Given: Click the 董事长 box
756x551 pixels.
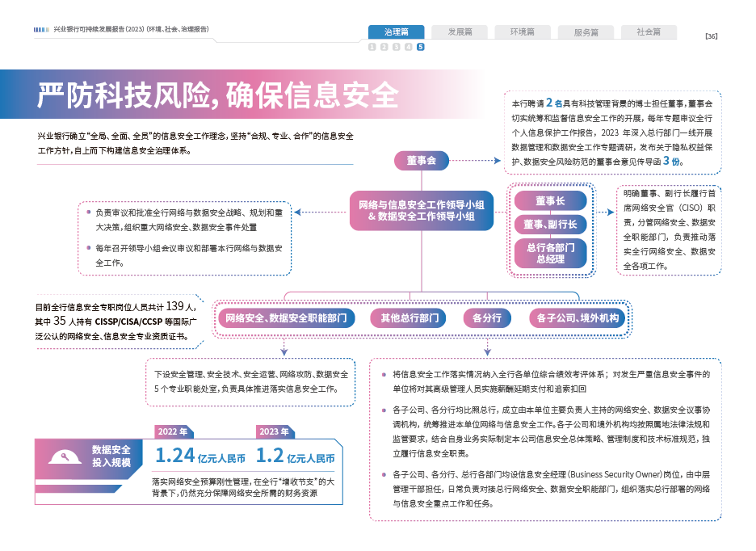Looking at the screenshot, I should pos(550,200).
